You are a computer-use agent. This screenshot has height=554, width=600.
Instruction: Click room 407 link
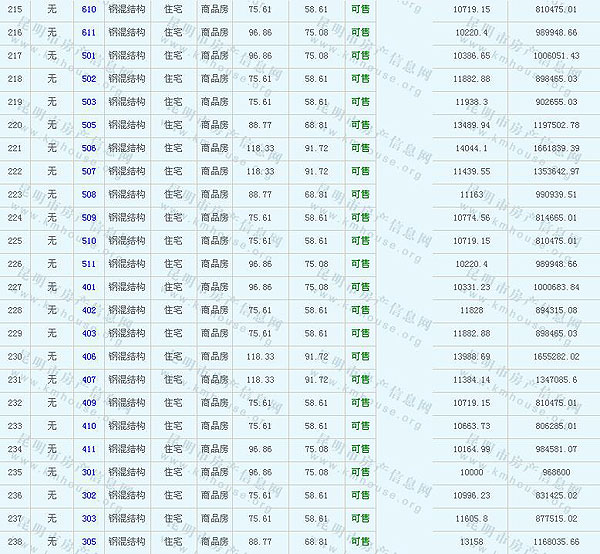pyautogui.click(x=89, y=379)
